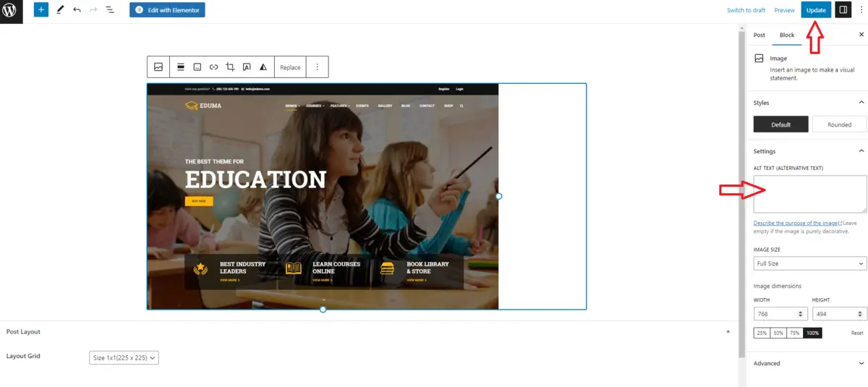Toggle the settings sidebar panel button
Screen dimensions: 868x387
843,10
